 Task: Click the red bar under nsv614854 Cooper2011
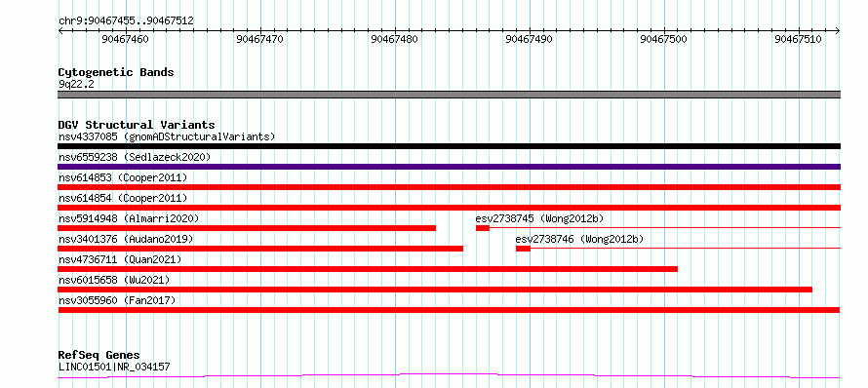click(449, 208)
